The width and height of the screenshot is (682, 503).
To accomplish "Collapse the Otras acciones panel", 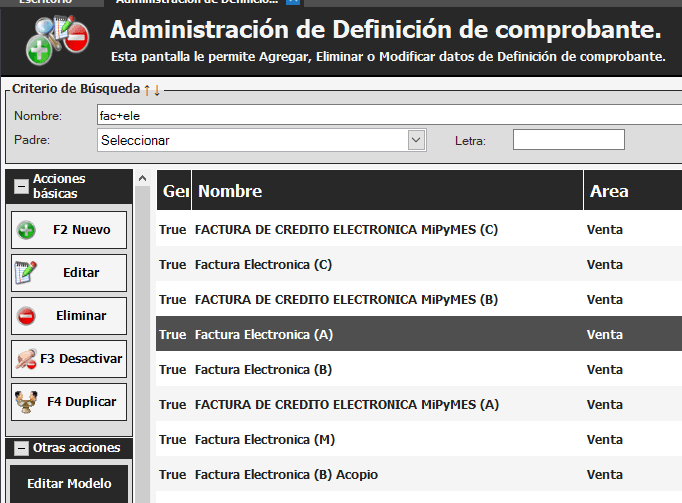I will 20,448.
